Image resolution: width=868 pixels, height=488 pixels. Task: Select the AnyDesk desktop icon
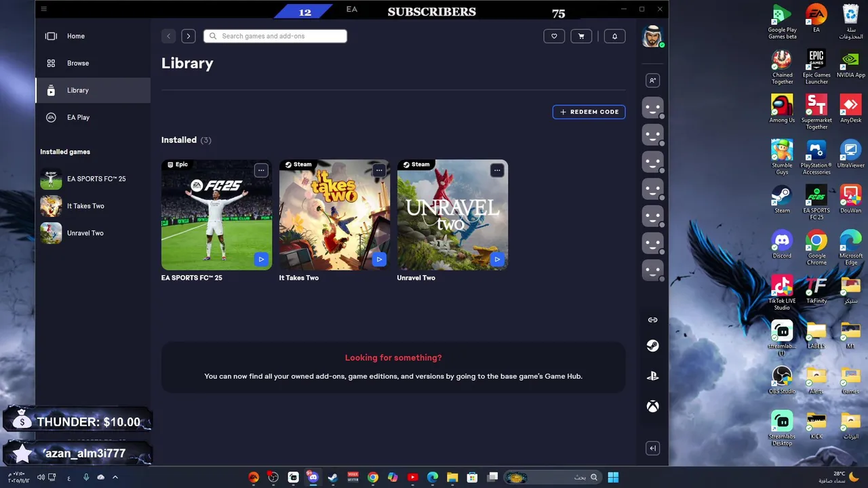click(850, 109)
